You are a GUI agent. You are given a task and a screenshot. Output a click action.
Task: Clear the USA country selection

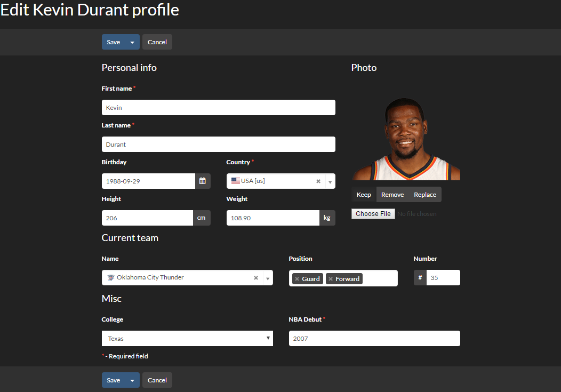click(318, 181)
